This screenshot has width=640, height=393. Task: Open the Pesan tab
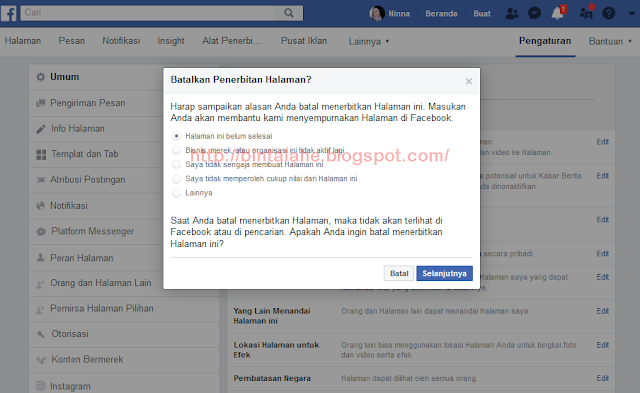click(71, 41)
